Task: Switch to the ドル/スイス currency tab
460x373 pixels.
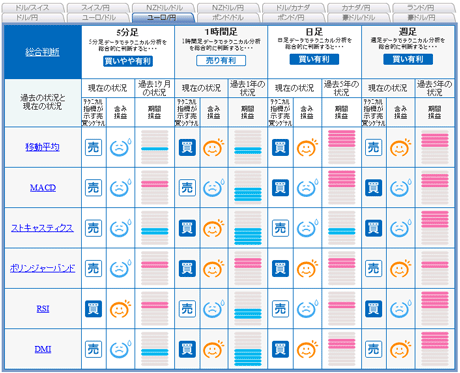Action: point(32,8)
